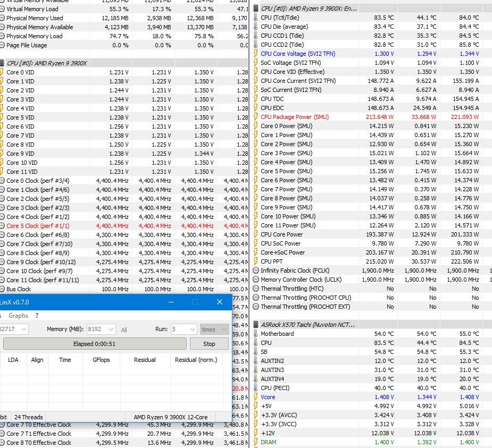
Task: Click lightning icon of Core 0 Power (SMU)
Action: [x=256, y=126]
